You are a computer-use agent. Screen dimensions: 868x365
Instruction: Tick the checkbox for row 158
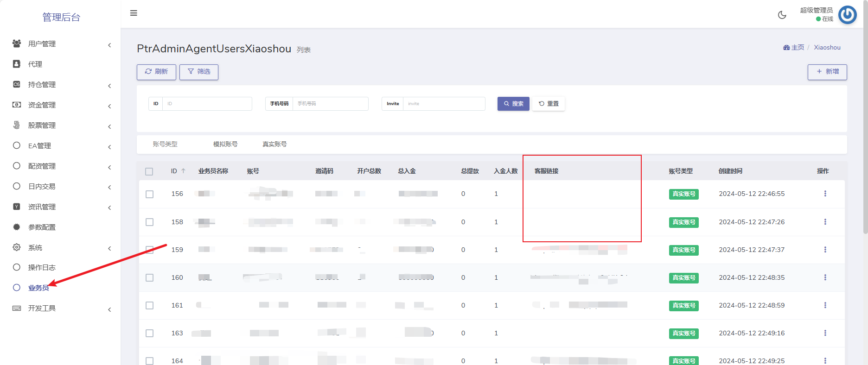[149, 222]
